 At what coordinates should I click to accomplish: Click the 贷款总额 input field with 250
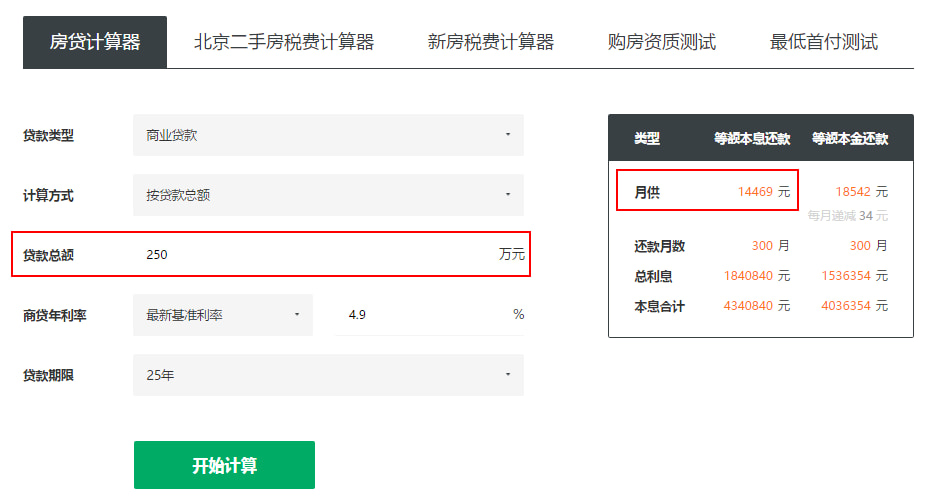tap(320, 255)
